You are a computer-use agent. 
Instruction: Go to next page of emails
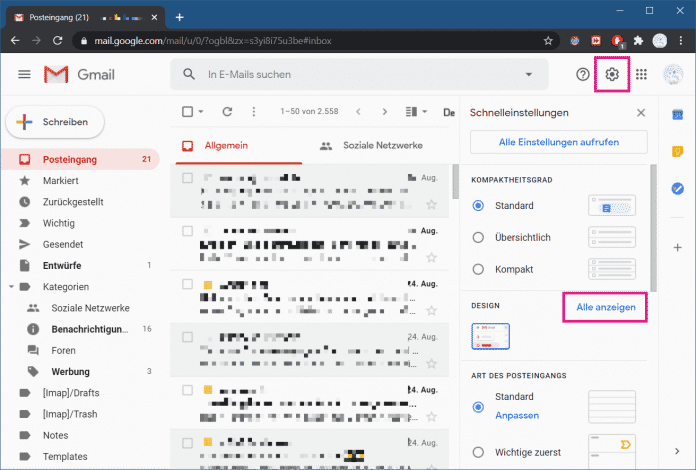(385, 111)
